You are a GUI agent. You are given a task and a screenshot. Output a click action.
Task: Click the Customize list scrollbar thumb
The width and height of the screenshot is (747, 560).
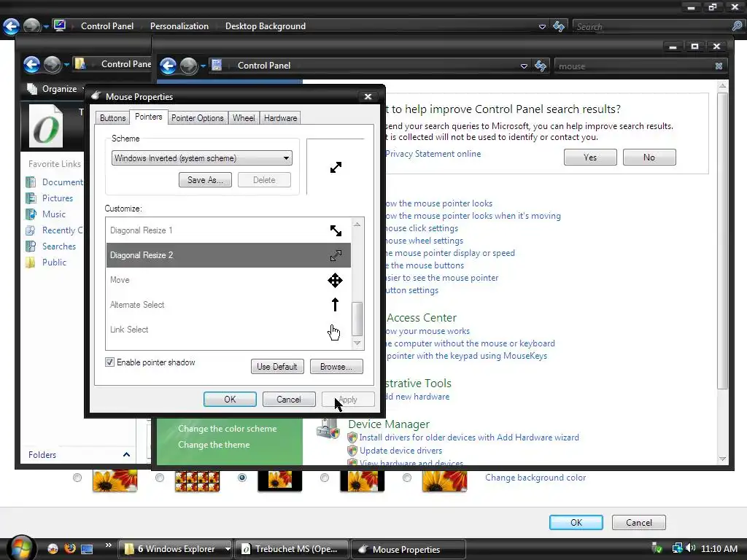(x=357, y=319)
